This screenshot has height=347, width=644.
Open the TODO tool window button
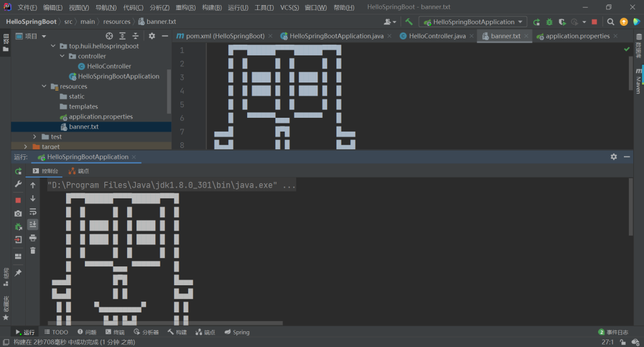56,332
